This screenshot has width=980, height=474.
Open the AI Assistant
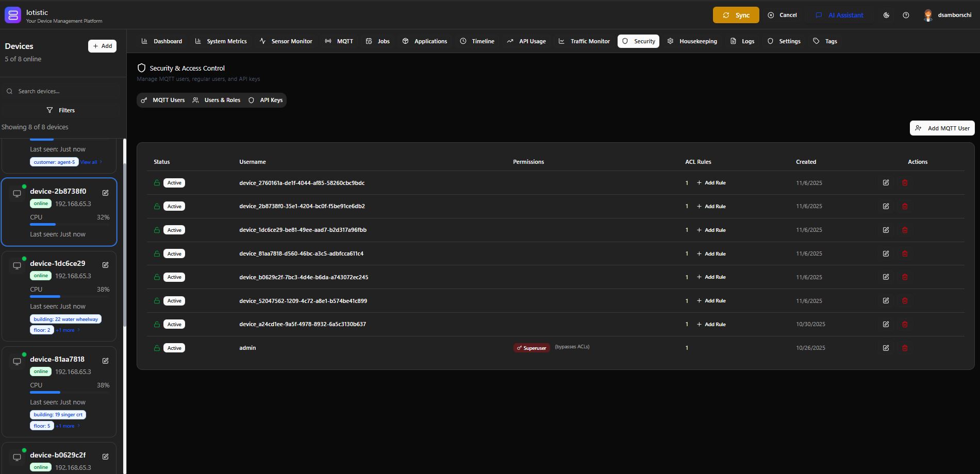pyautogui.click(x=839, y=15)
